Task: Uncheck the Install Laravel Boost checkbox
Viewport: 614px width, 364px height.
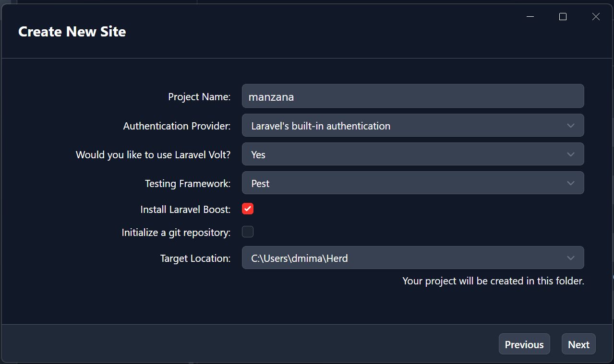Action: pos(248,209)
